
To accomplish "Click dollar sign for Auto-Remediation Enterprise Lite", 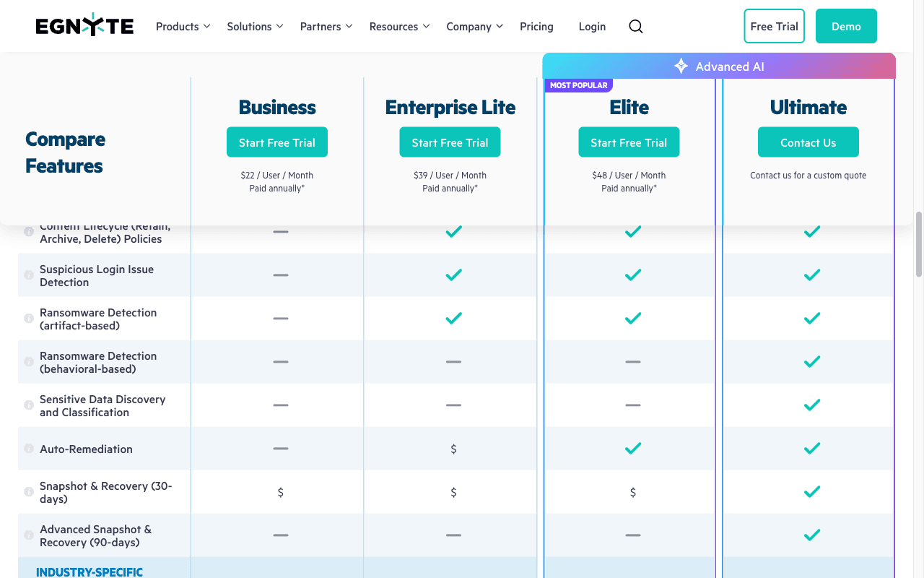I will pos(453,449).
